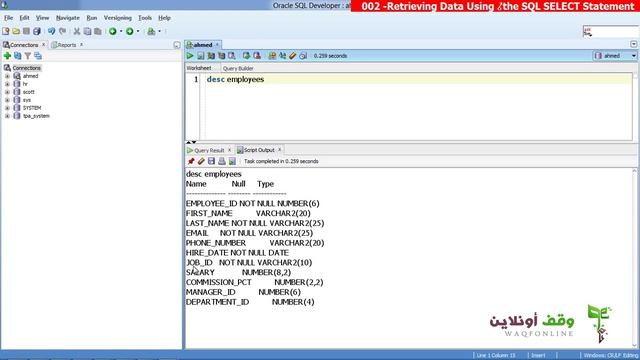640x360 pixels.
Task: Expand the scott connection node
Action: click(7, 92)
